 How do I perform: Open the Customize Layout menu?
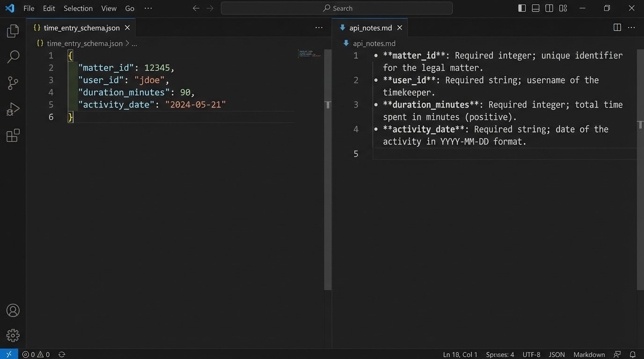coord(563,8)
